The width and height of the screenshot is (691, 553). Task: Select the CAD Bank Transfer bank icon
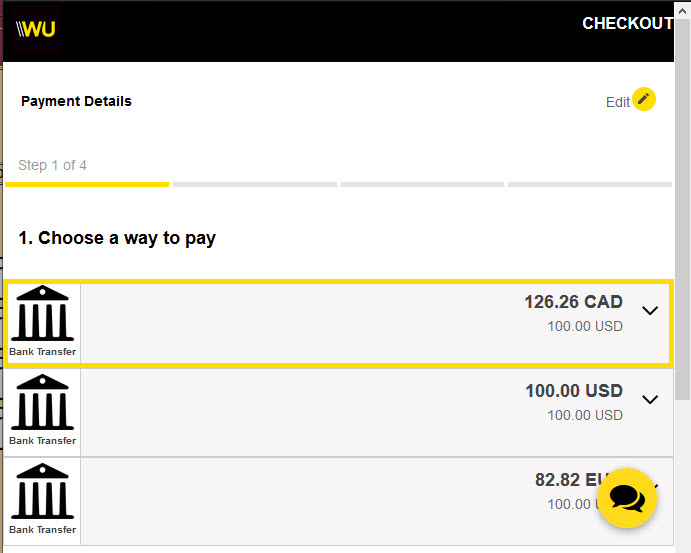click(42, 321)
